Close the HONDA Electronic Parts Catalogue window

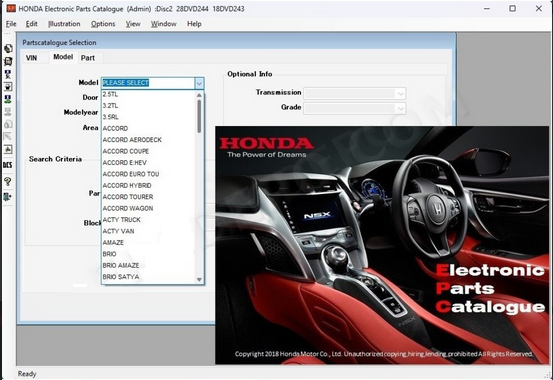(539, 8)
